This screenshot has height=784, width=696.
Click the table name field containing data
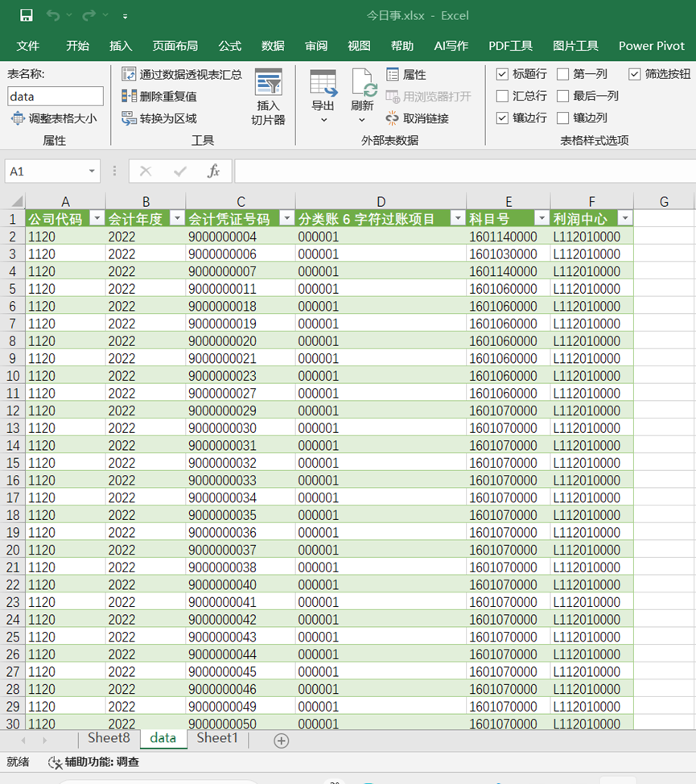tap(56, 96)
